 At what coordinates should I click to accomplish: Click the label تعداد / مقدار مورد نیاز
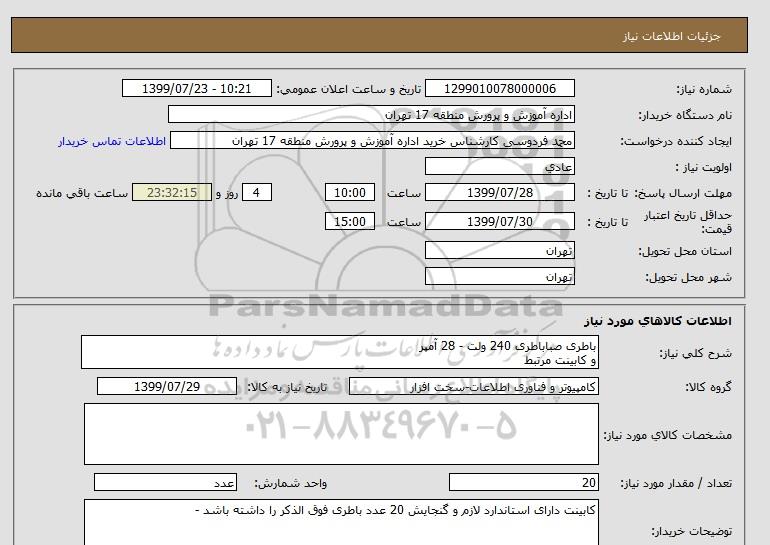point(676,484)
